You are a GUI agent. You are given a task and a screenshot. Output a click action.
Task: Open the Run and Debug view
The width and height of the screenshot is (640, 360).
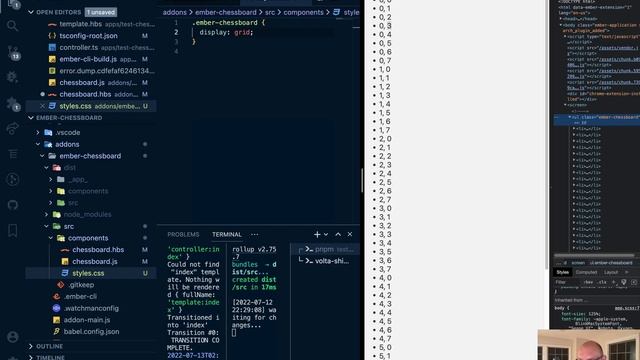pyautogui.click(x=12, y=77)
